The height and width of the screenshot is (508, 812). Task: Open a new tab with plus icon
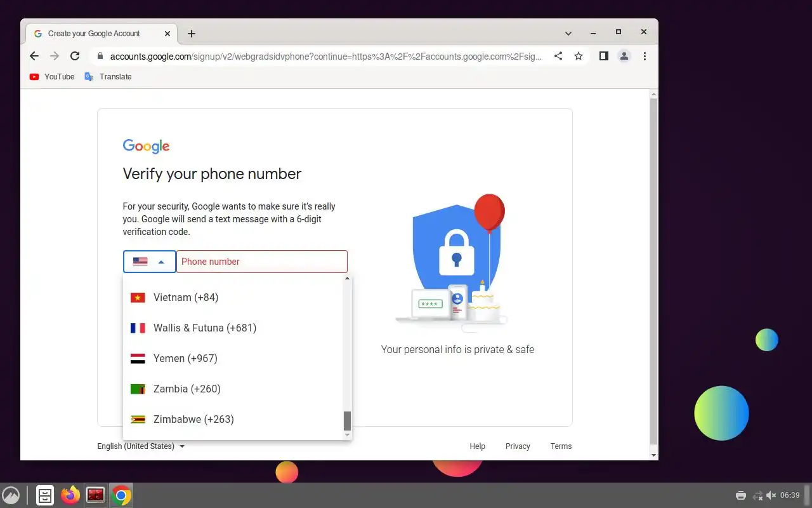[x=192, y=34]
